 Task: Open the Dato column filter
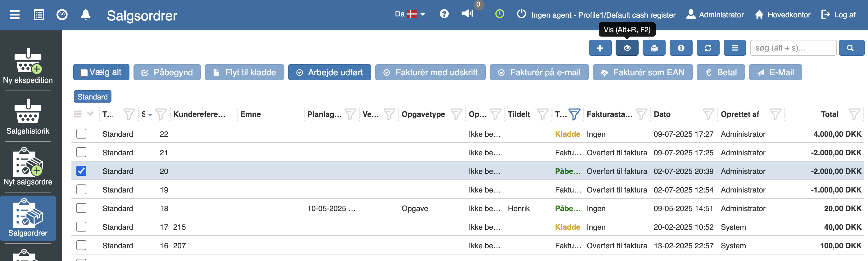click(708, 114)
